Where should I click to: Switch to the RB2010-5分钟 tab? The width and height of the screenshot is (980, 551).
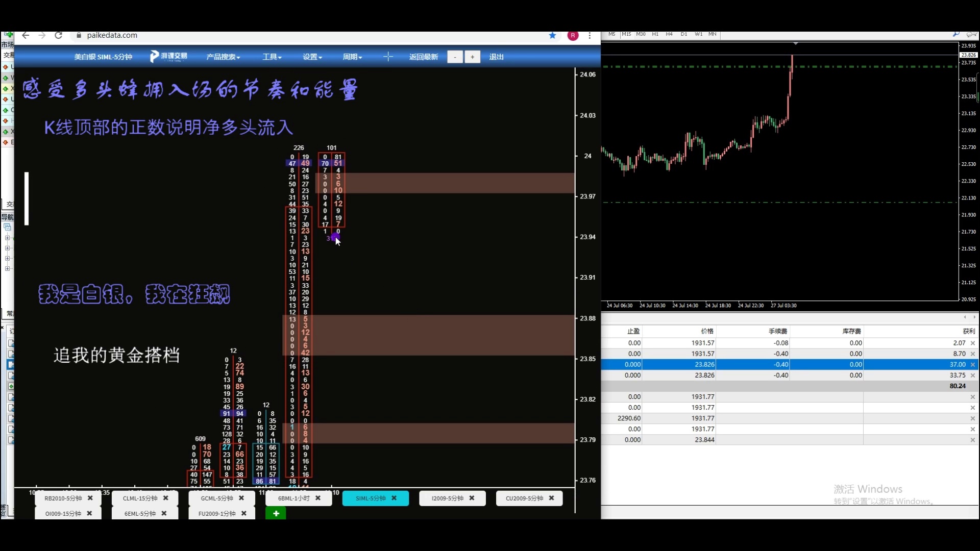coord(63,498)
